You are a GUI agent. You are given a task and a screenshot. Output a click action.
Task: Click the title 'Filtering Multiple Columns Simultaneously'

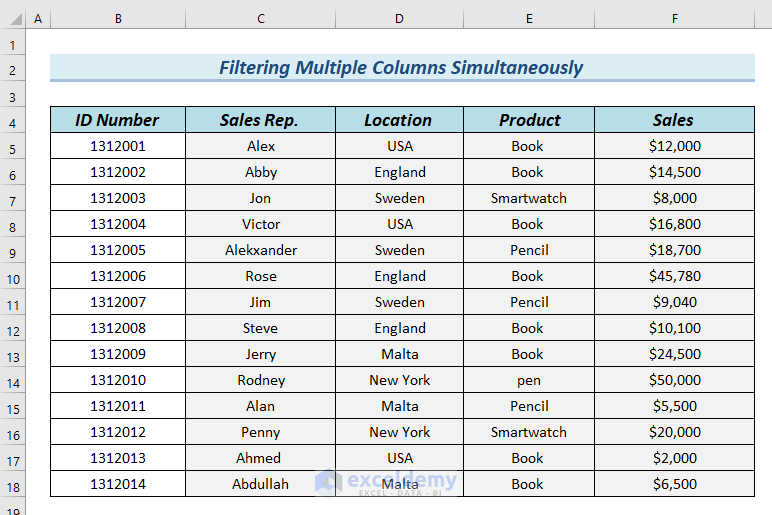(x=401, y=68)
